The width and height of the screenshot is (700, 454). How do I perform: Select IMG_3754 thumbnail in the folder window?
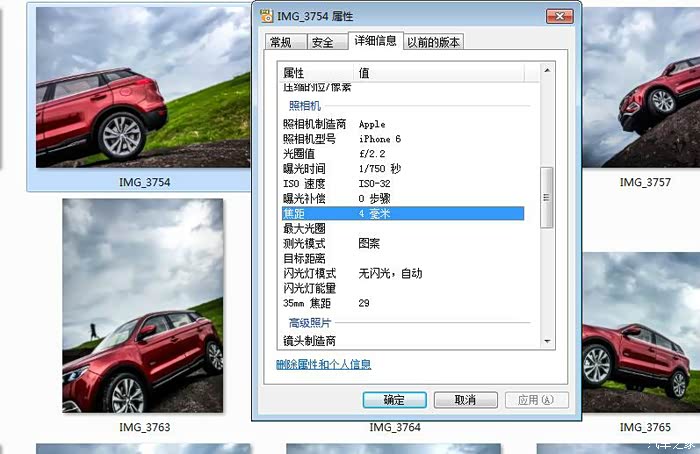[143, 87]
